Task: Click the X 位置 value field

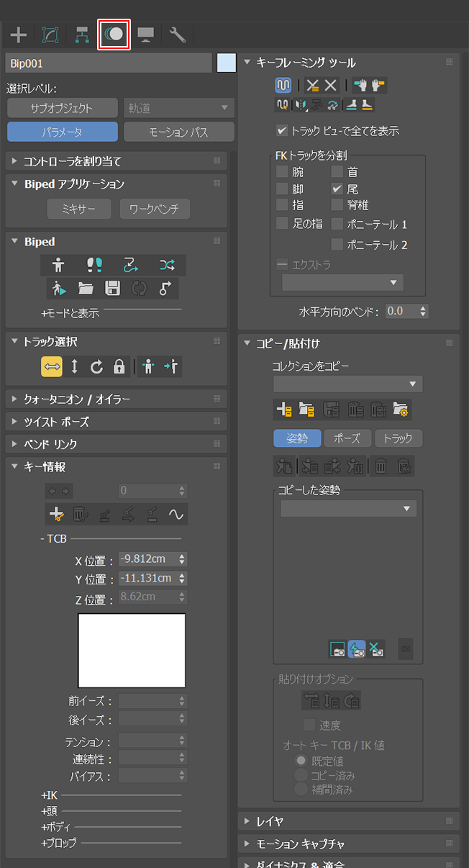Action: 147,559
